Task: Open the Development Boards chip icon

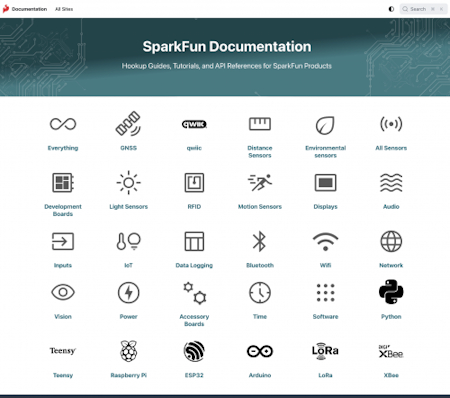Action: 63,183
